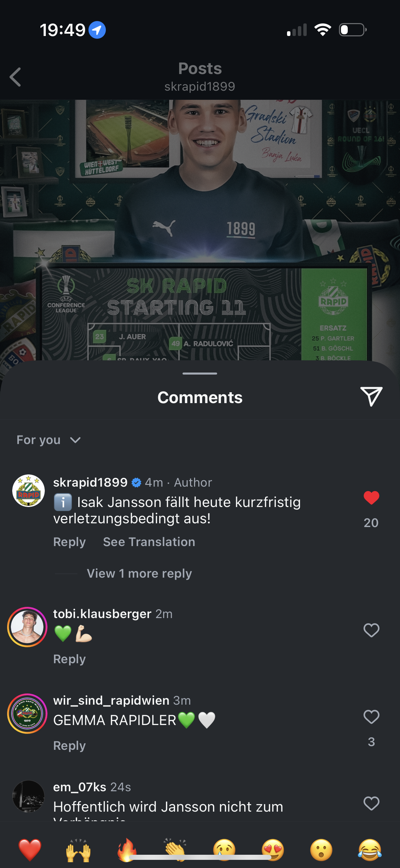The image size is (400, 868).
Task: Unlike the skrapid1899 comment via the red heart
Action: click(x=371, y=498)
